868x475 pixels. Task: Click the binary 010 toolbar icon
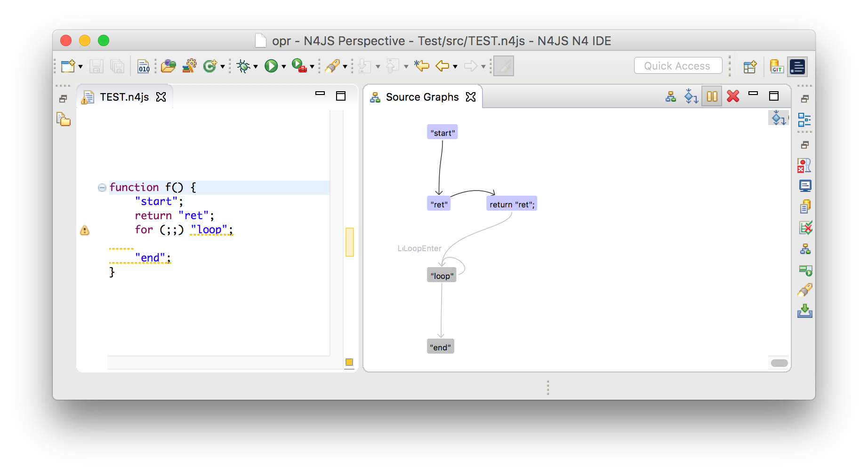tap(144, 66)
